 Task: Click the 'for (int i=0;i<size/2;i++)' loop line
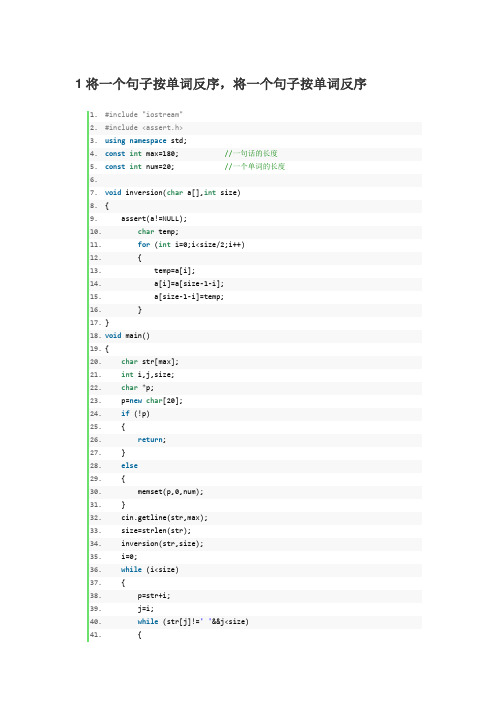pos(191,244)
